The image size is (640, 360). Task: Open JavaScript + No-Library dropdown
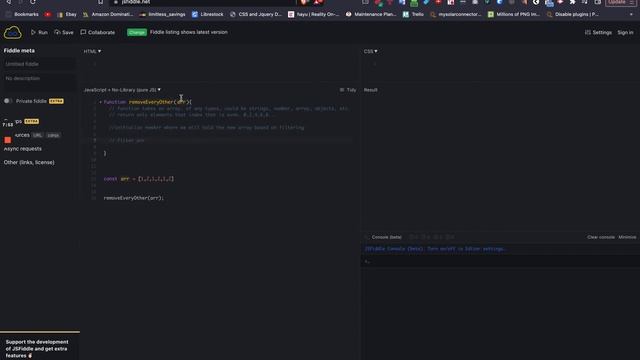tap(122, 90)
